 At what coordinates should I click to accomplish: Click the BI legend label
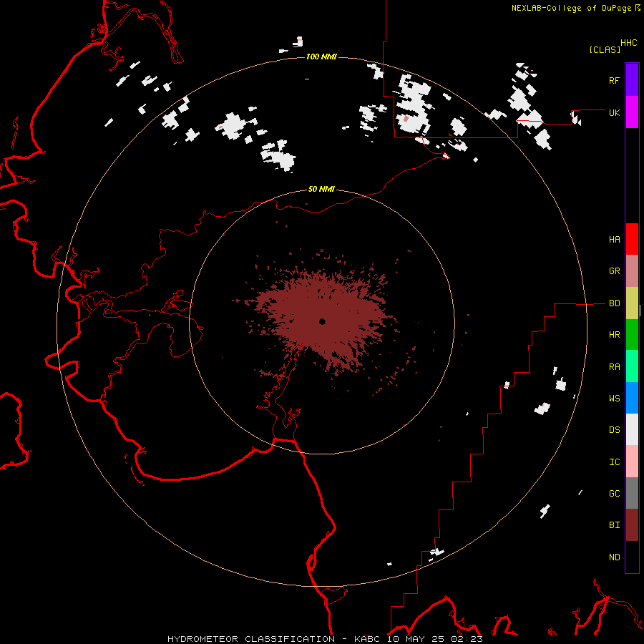tap(614, 525)
